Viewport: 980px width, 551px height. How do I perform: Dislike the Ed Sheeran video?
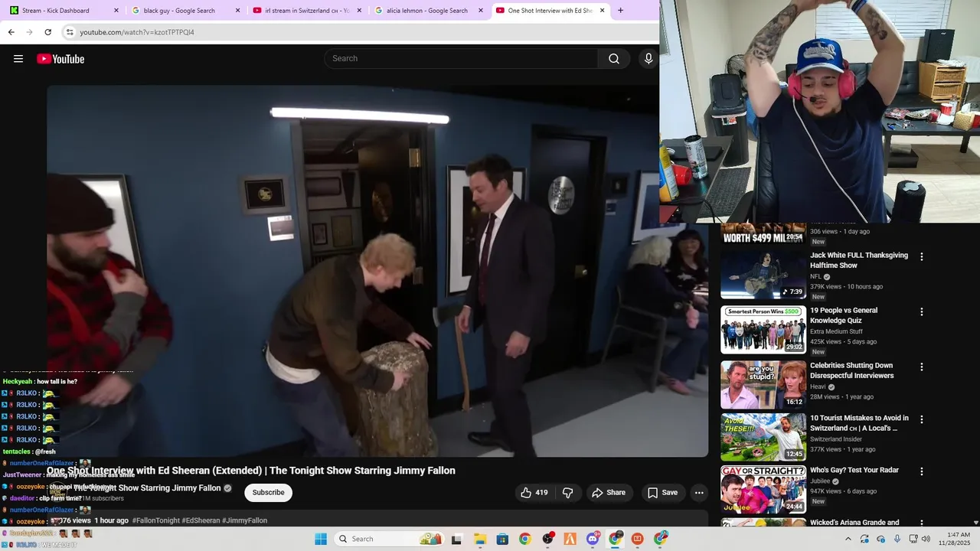[x=567, y=493]
